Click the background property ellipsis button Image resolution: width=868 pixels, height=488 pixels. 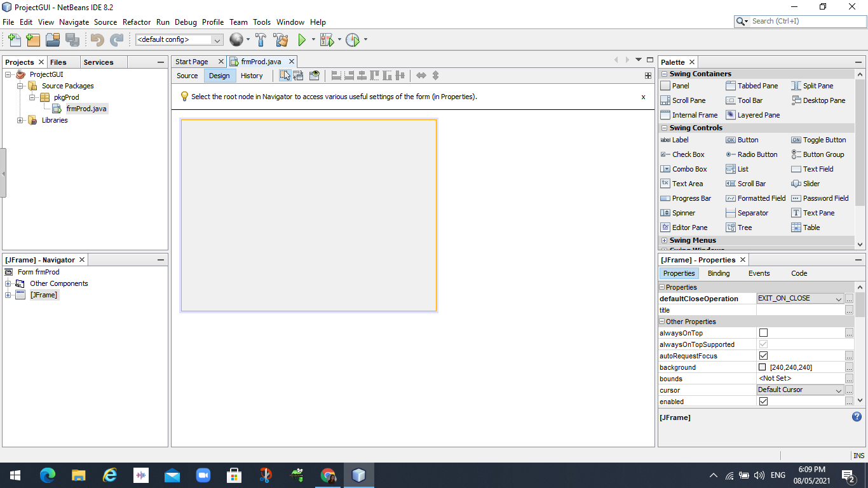click(x=850, y=367)
